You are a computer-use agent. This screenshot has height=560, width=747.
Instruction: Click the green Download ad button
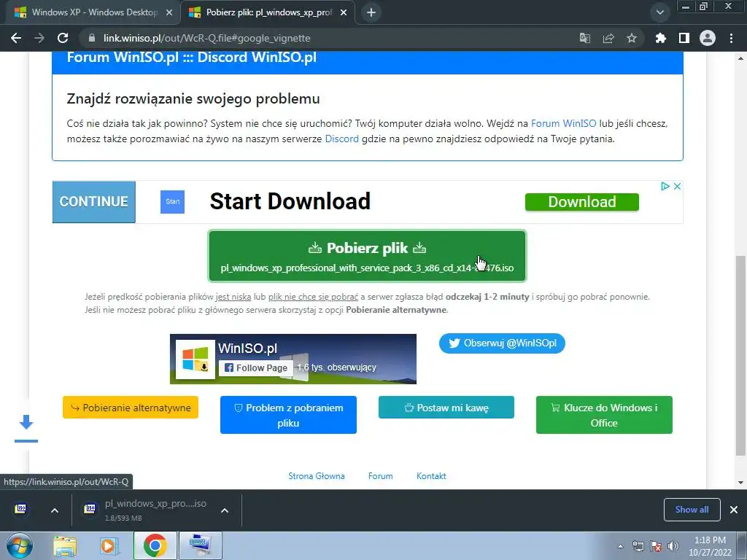pos(581,202)
